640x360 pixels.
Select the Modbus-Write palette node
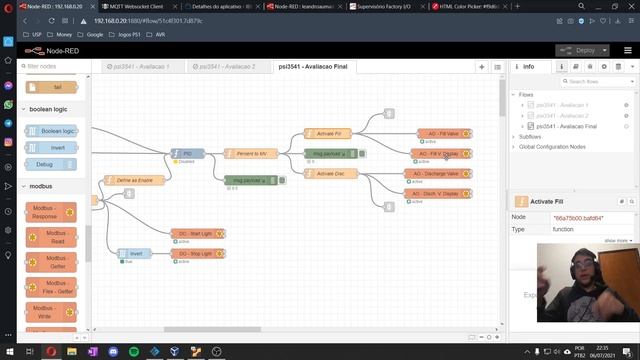(51, 312)
